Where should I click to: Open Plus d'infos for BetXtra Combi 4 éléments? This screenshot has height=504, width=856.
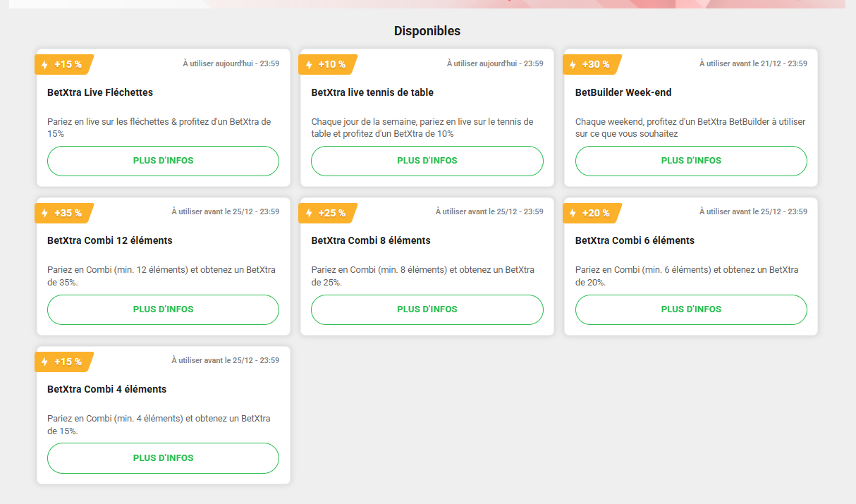click(163, 458)
